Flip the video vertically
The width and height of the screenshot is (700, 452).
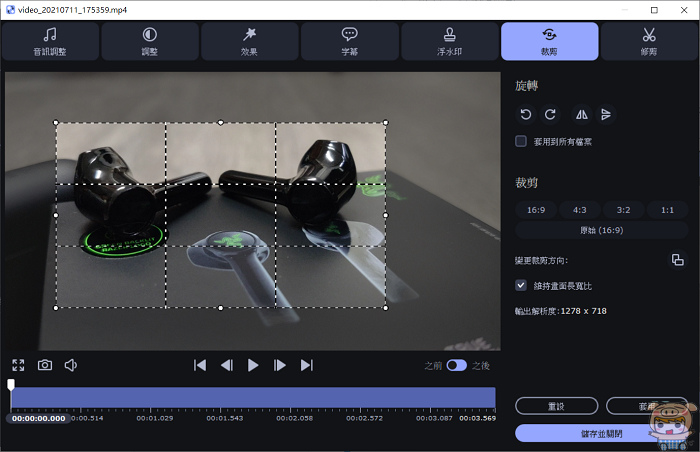coord(606,114)
